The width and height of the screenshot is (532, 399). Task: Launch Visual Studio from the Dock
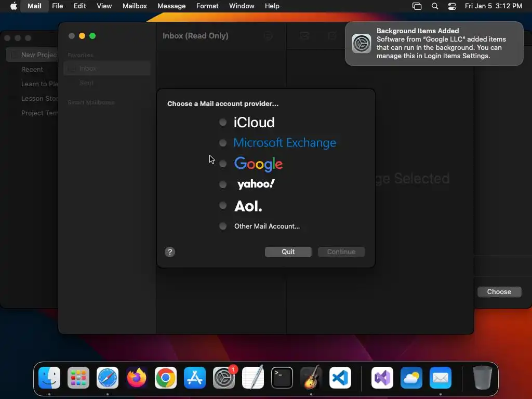tap(382, 378)
